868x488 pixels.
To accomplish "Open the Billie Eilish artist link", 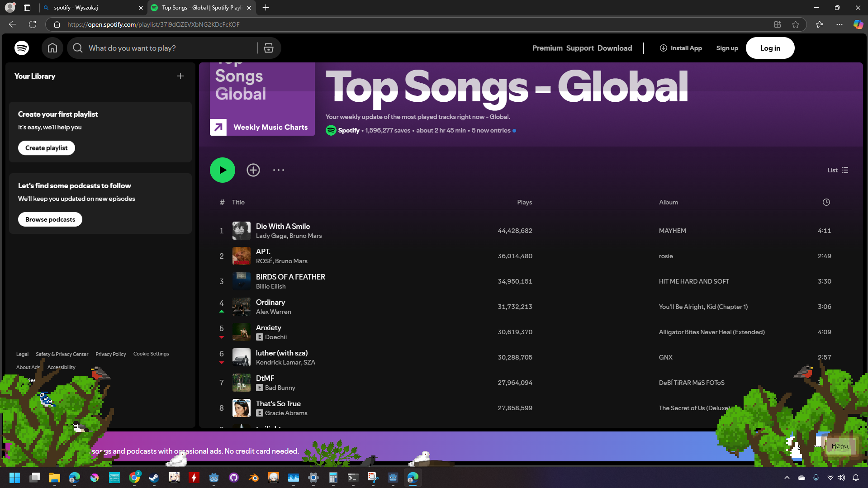I will point(270,286).
